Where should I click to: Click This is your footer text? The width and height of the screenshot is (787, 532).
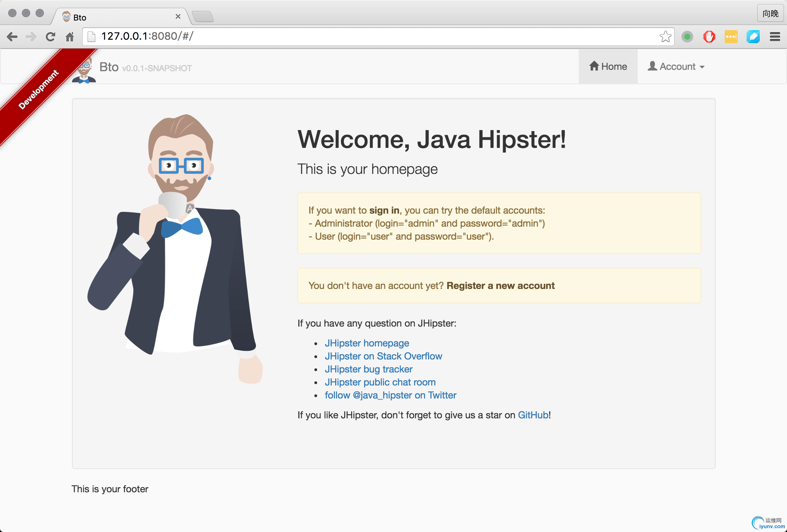tap(110, 489)
